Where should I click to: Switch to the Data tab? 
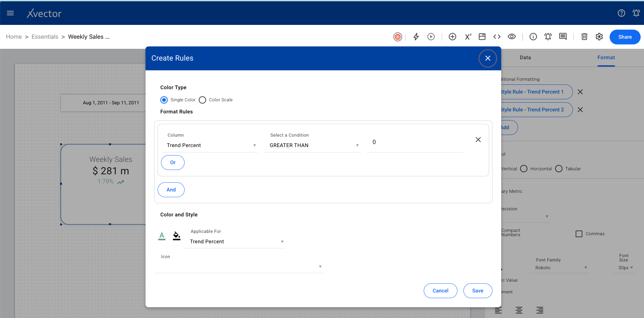point(525,58)
